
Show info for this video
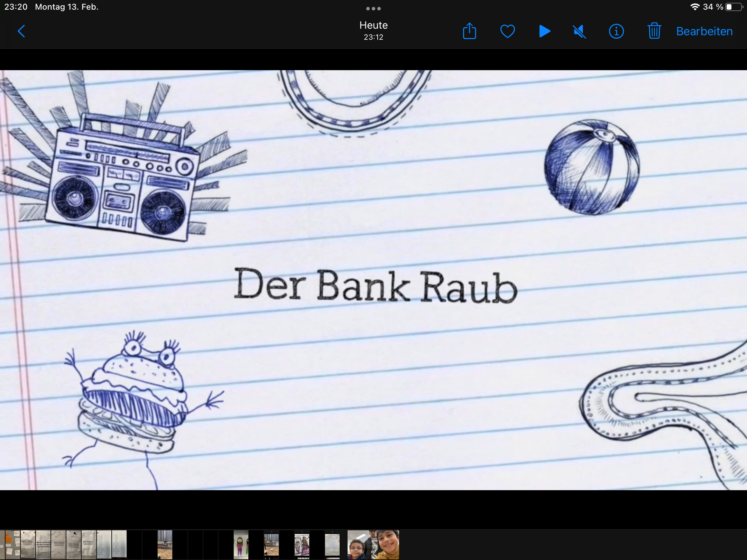coord(616,31)
